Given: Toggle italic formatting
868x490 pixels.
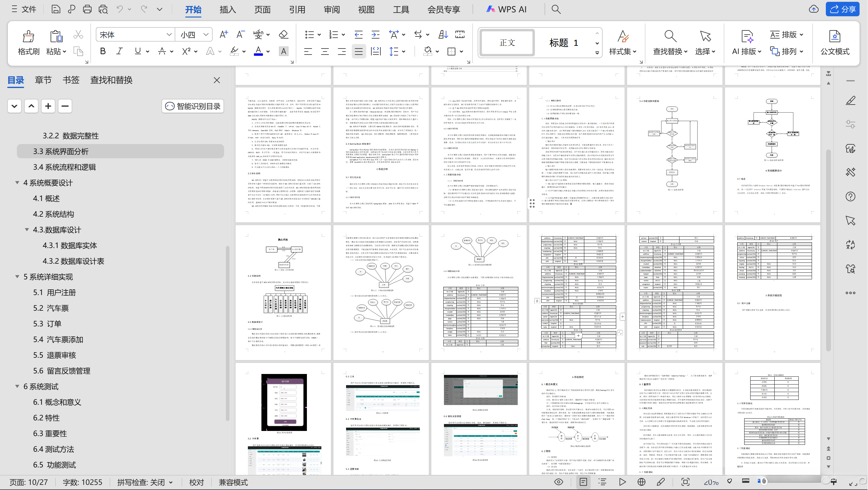Looking at the screenshot, I should point(119,51).
